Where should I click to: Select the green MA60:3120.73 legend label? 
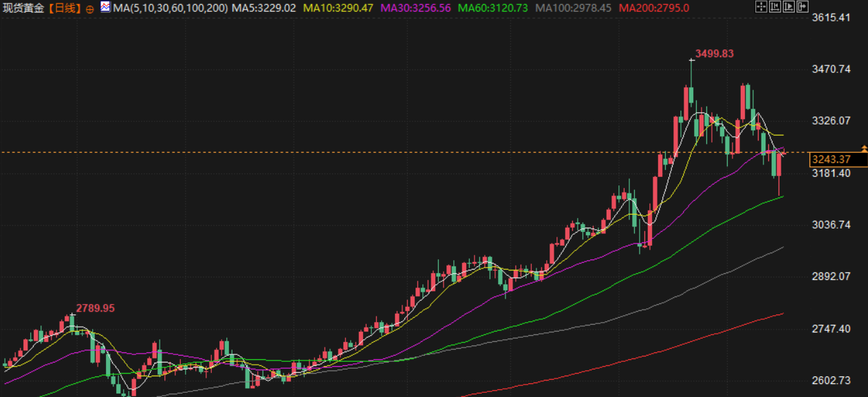tap(493, 8)
